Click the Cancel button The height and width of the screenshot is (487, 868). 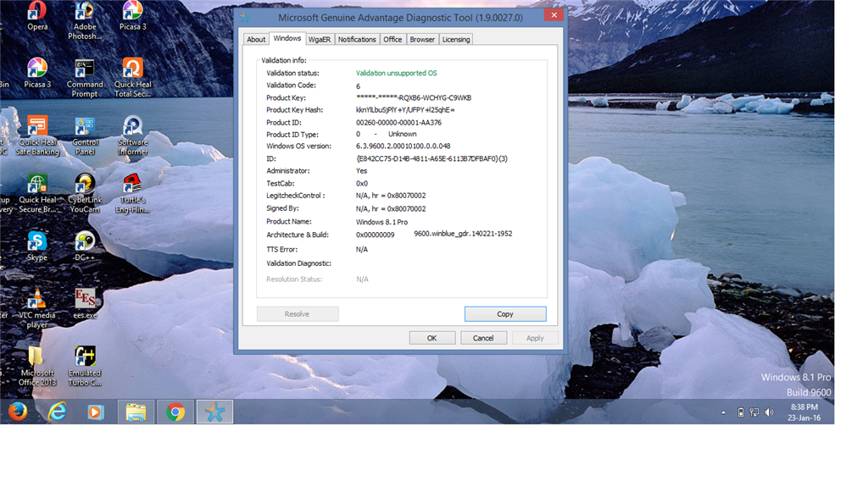[x=483, y=338]
